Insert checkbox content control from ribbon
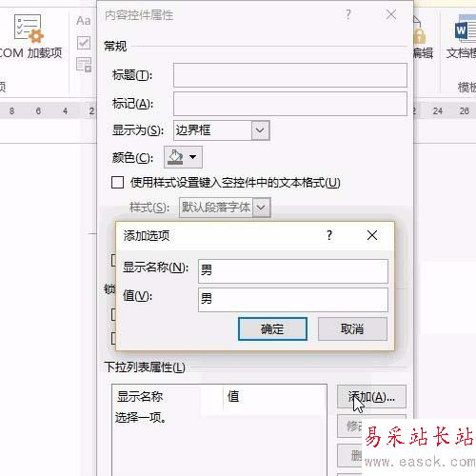Image resolution: width=476 pixels, height=476 pixels. [x=84, y=43]
